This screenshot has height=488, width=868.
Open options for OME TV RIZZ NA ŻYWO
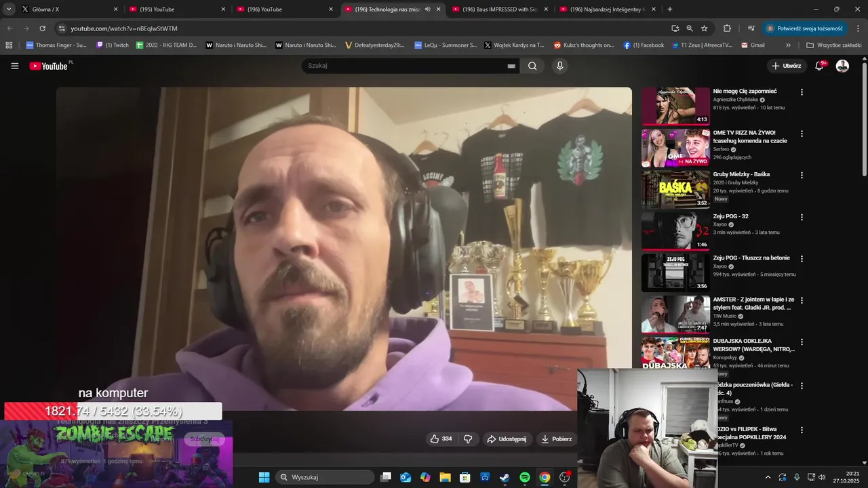(802, 134)
